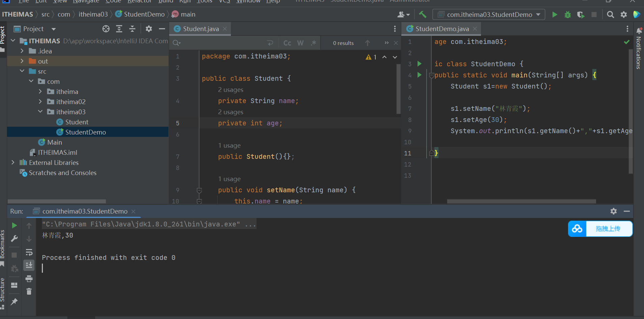
Task: Collapse the ITHEIMAS project root
Action: click(x=13, y=41)
